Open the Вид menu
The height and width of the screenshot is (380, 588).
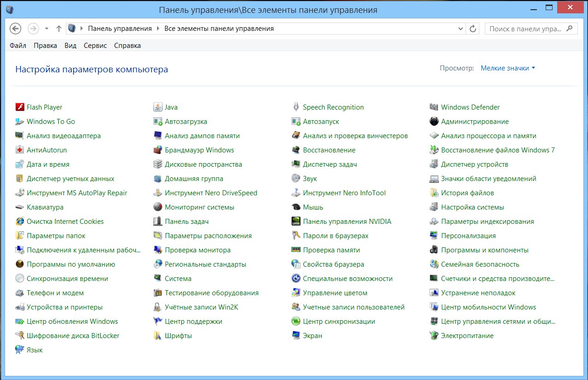(x=70, y=46)
